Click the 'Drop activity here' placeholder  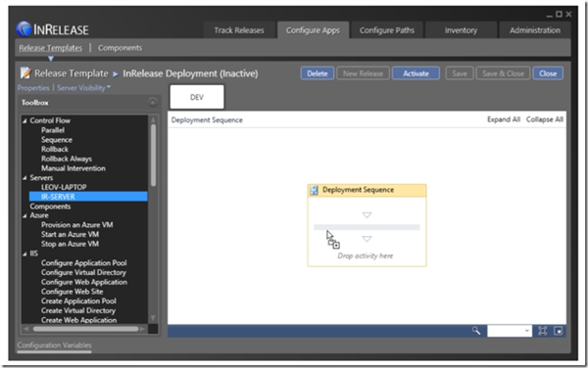tap(366, 255)
